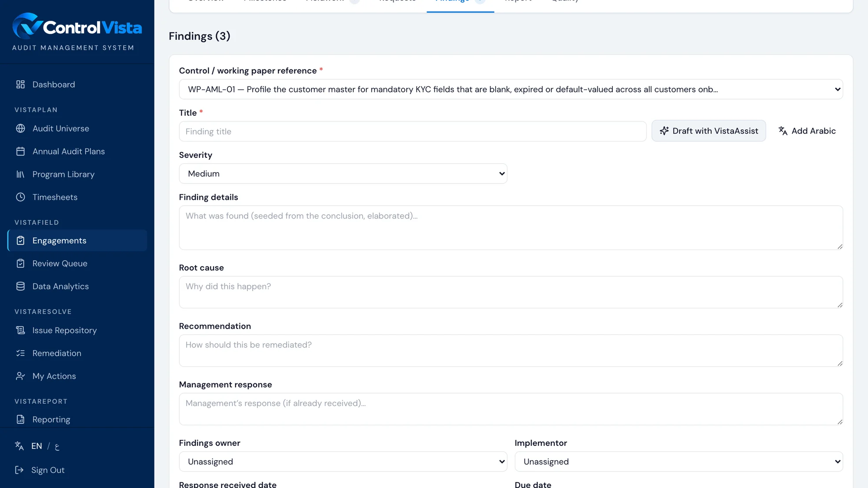
Task: Click the Management response text area
Action: coord(511,409)
